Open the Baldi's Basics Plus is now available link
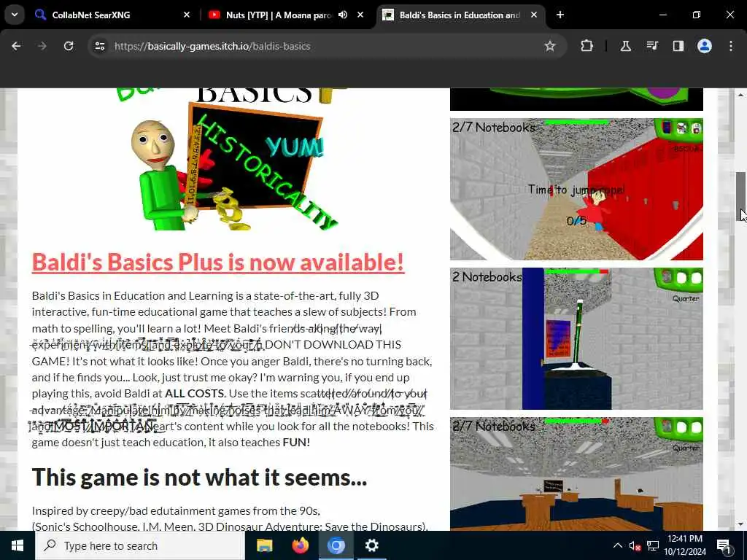 coord(217,262)
